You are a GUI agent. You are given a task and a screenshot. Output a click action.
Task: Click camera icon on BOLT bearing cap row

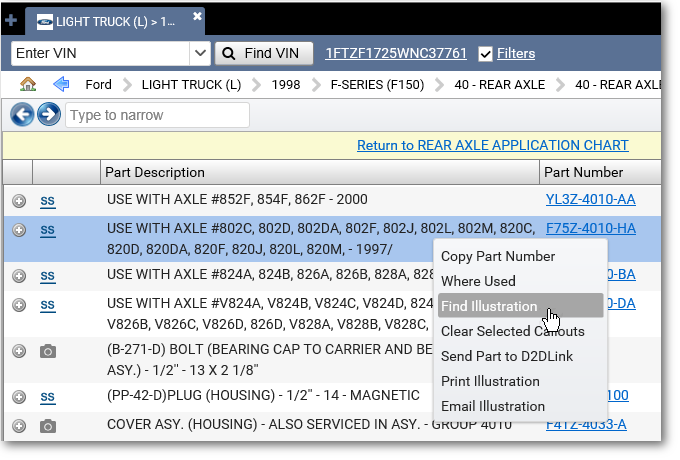[48, 351]
